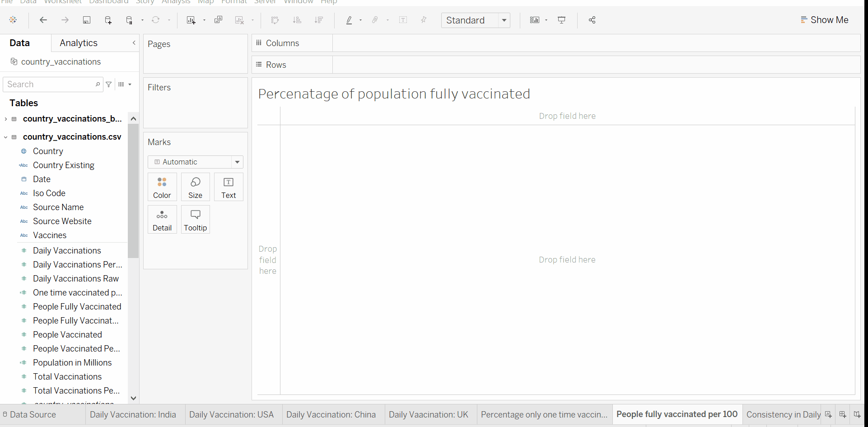The width and height of the screenshot is (868, 427).
Task: Click the New Story icon at bottom
Action: 857,414
